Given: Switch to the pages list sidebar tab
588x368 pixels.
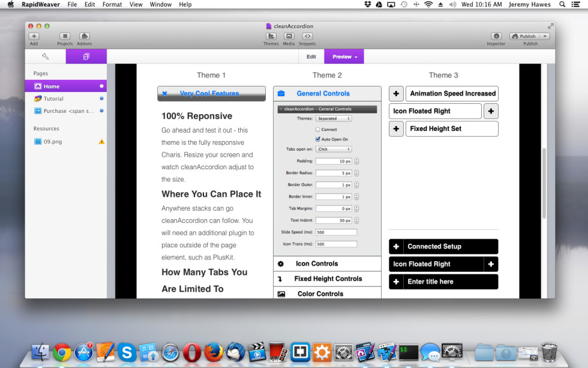Looking at the screenshot, I should click(86, 56).
